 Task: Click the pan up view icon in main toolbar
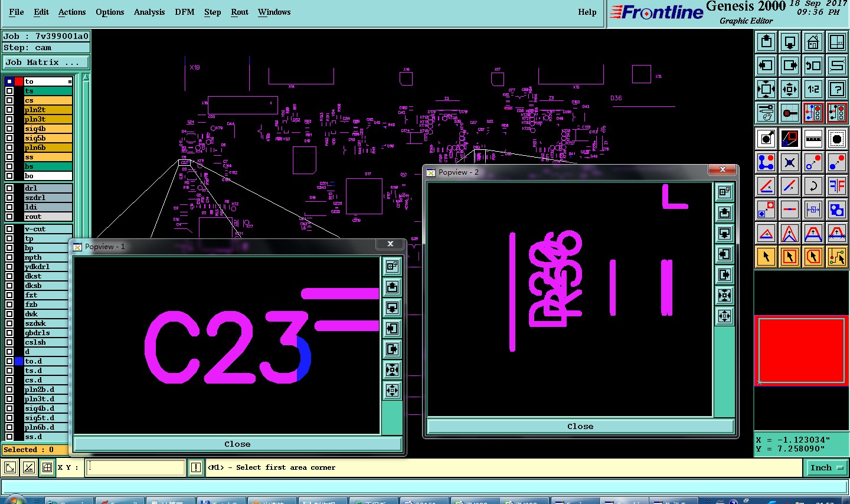click(x=766, y=42)
